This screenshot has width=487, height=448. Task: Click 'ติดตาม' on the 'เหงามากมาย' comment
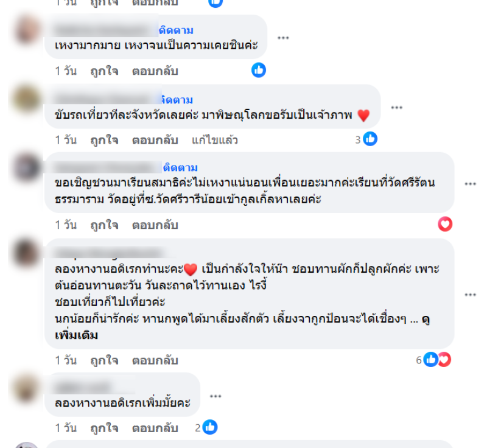176,30
